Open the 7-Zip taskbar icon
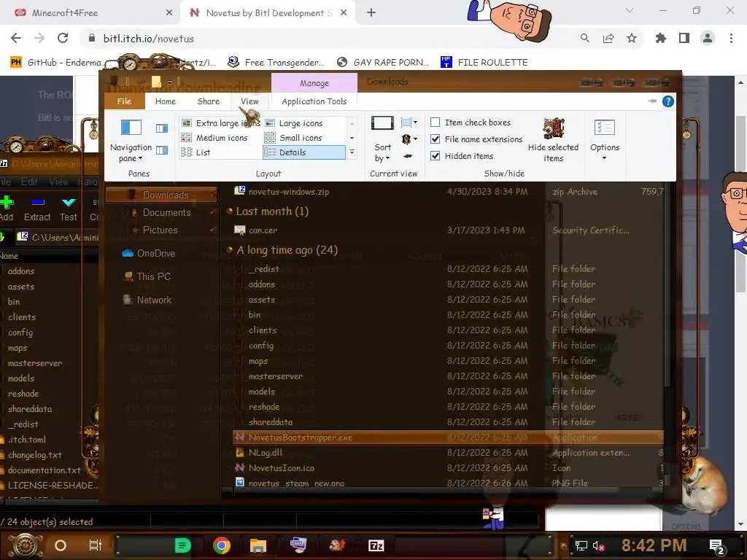 click(x=376, y=545)
